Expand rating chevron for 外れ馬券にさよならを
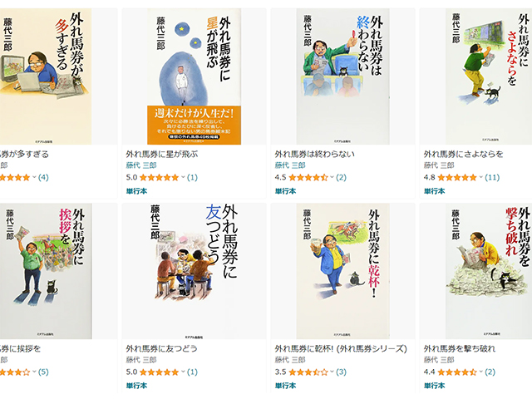This screenshot has width=532, height=399. pyautogui.click(x=480, y=177)
